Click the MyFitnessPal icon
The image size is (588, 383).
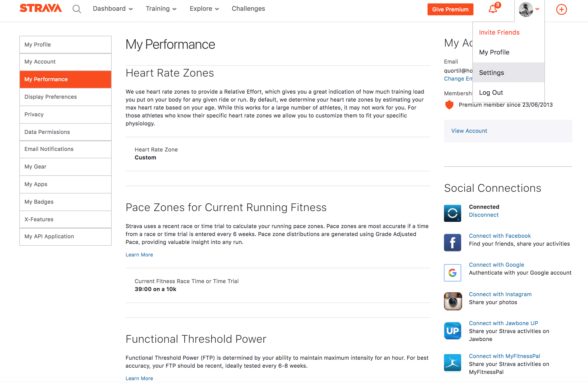pos(452,363)
